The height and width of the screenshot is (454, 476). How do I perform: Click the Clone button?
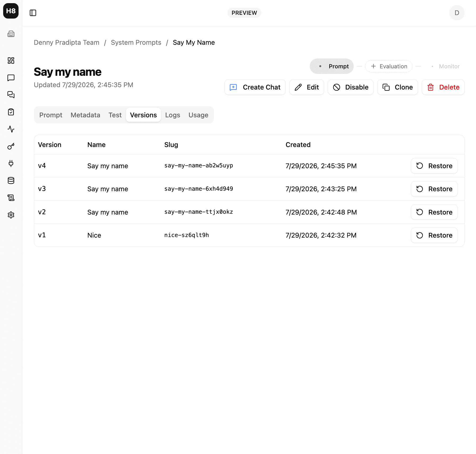pos(398,87)
